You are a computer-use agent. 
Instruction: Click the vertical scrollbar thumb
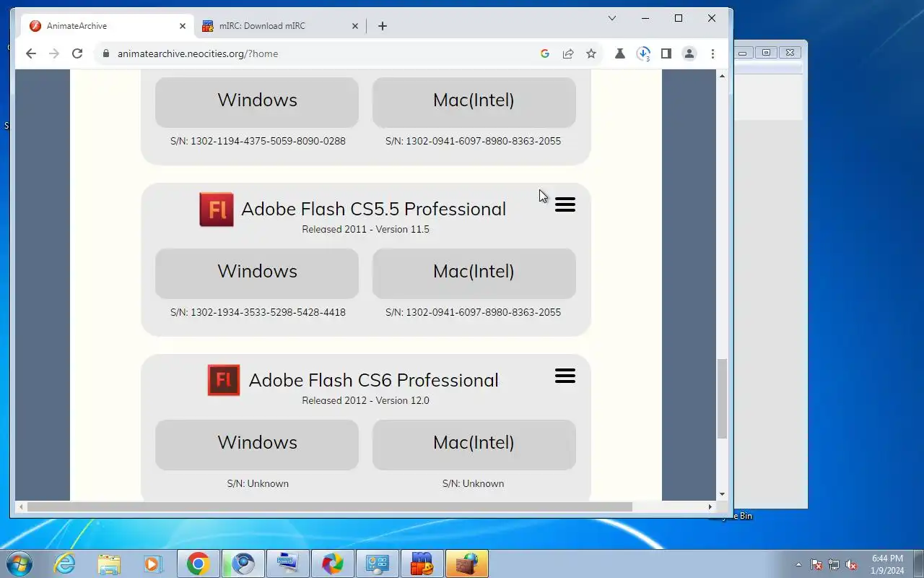[x=722, y=399]
